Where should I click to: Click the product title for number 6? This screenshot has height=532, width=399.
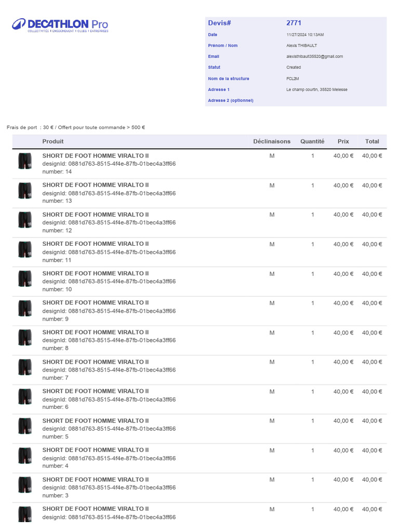[x=96, y=391]
